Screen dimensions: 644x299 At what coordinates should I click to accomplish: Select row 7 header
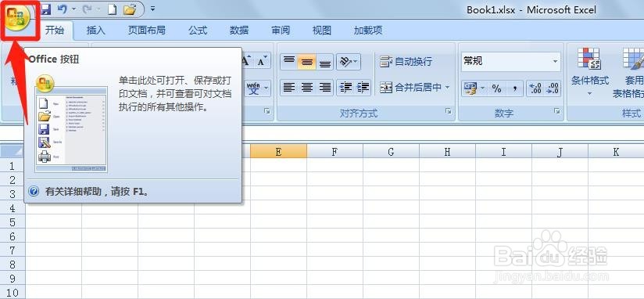13,250
